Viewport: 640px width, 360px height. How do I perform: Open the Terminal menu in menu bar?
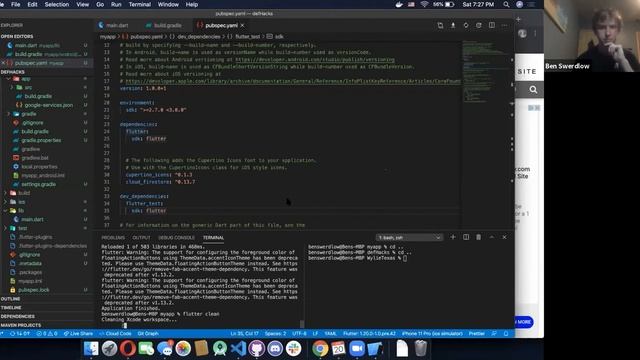click(140, 4)
